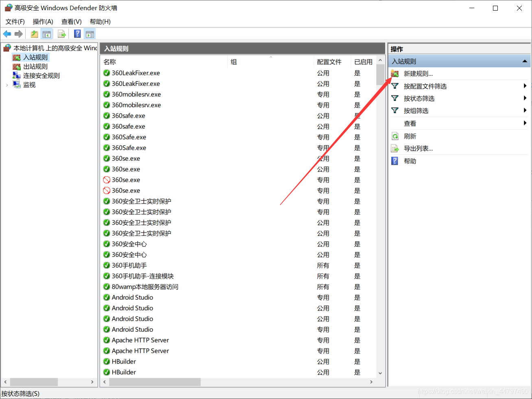Select 出站规则 in the left tree
The width and height of the screenshot is (532, 399).
point(35,66)
